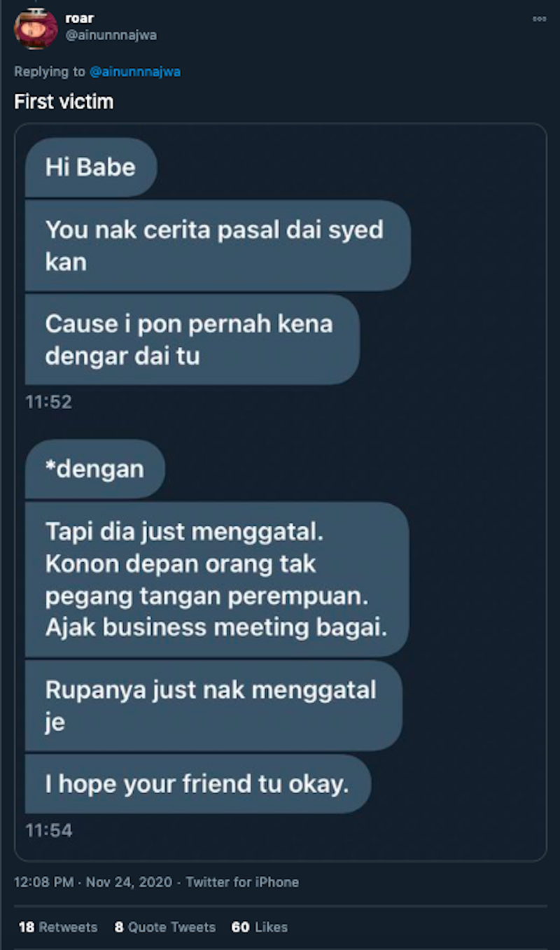Click @ainunnnajwa in Replying to line
Image resolution: width=560 pixels, height=950 pixels.
click(x=134, y=71)
